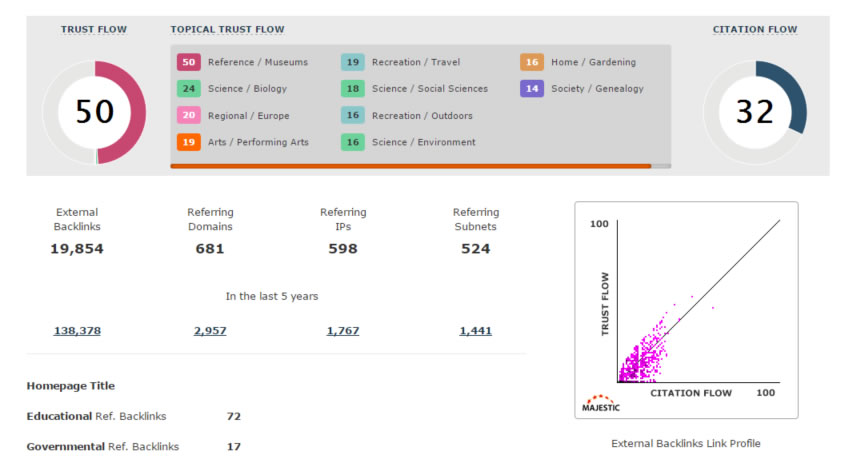
Task: Click the Citation Flow heading
Action: point(755,30)
